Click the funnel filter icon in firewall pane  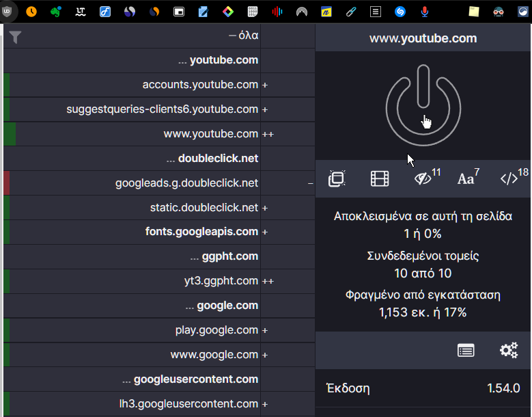15,37
